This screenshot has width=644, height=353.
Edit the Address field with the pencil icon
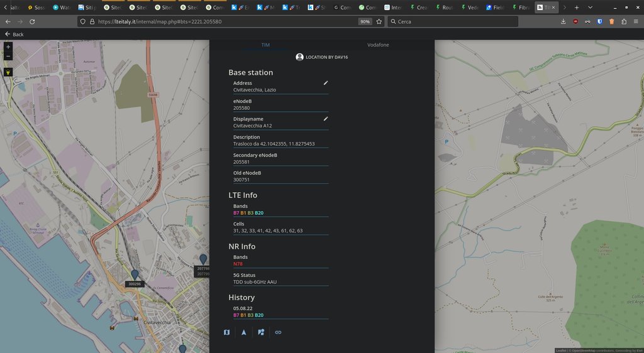[326, 83]
